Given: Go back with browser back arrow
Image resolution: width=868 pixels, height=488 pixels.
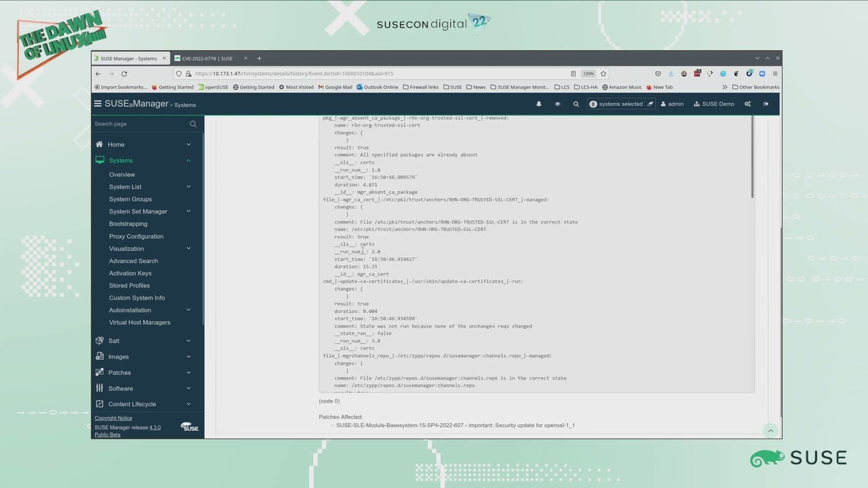Looking at the screenshot, I should coord(98,73).
